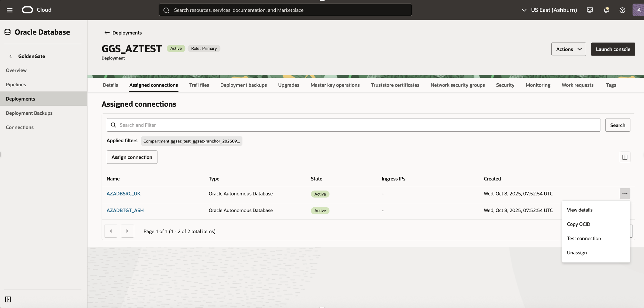Open the notifications bell
Viewport: 644px width, 308px height.
(x=606, y=10)
